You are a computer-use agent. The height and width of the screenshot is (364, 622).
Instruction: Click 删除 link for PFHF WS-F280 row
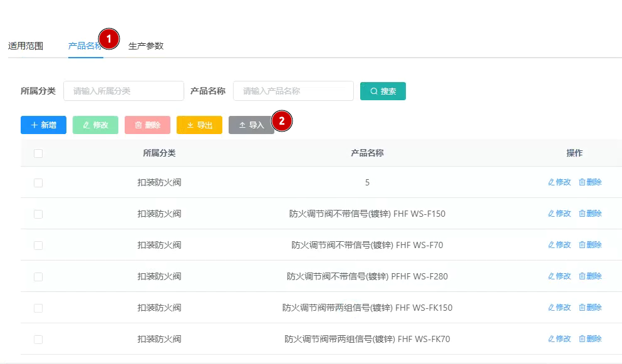590,276
